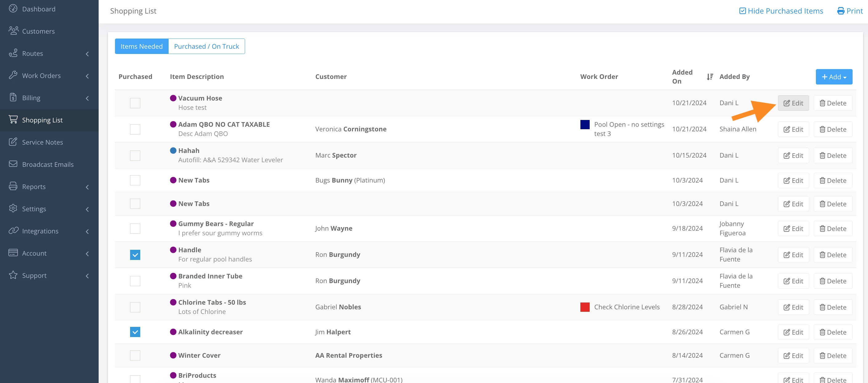The image size is (868, 383).
Task: Click the Broadcast Emails envelope icon
Action: (13, 164)
